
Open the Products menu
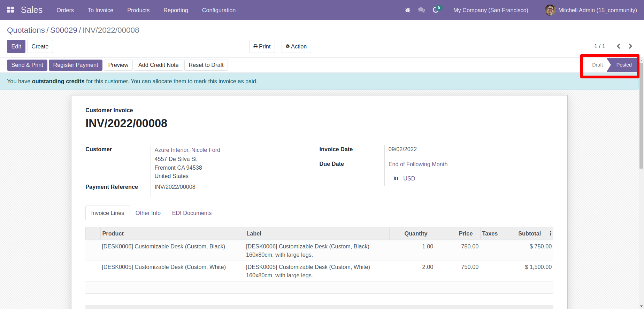pos(138,10)
